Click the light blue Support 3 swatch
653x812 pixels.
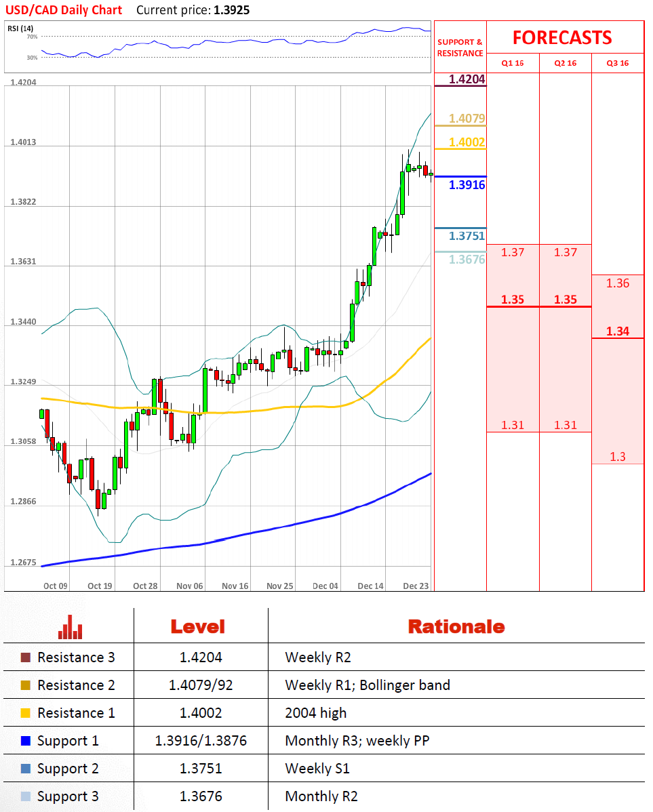(x=26, y=796)
